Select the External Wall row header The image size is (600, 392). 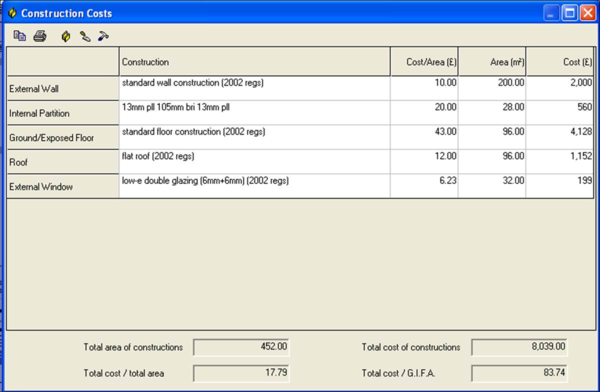click(x=63, y=88)
